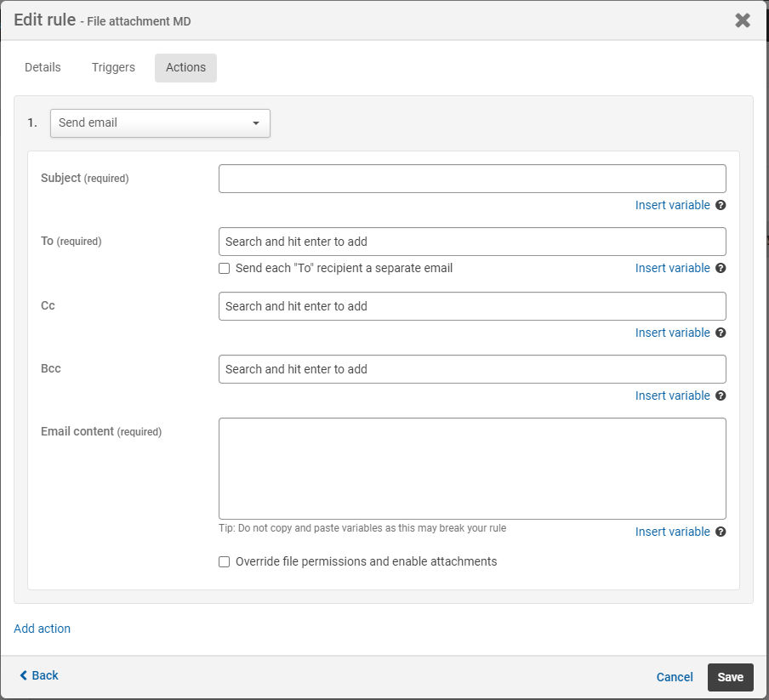Image resolution: width=769 pixels, height=700 pixels.
Task: Focus the Email content text area
Action: tap(472, 469)
